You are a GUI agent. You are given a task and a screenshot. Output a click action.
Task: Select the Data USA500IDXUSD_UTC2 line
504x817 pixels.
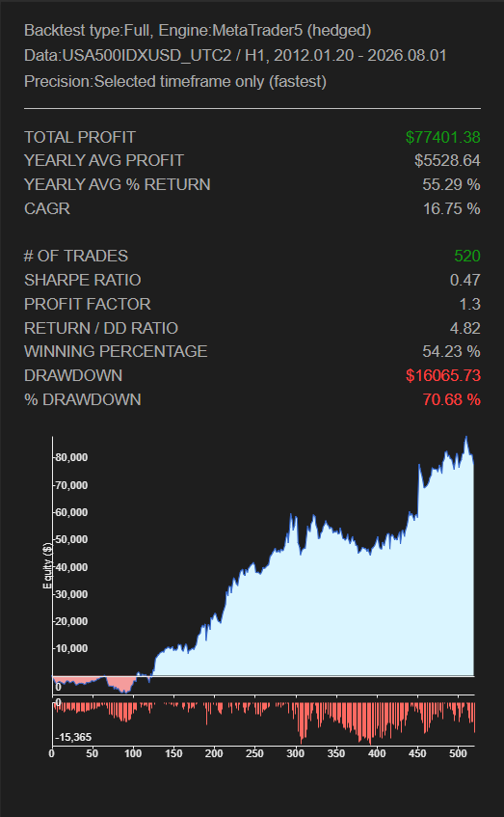235,56
